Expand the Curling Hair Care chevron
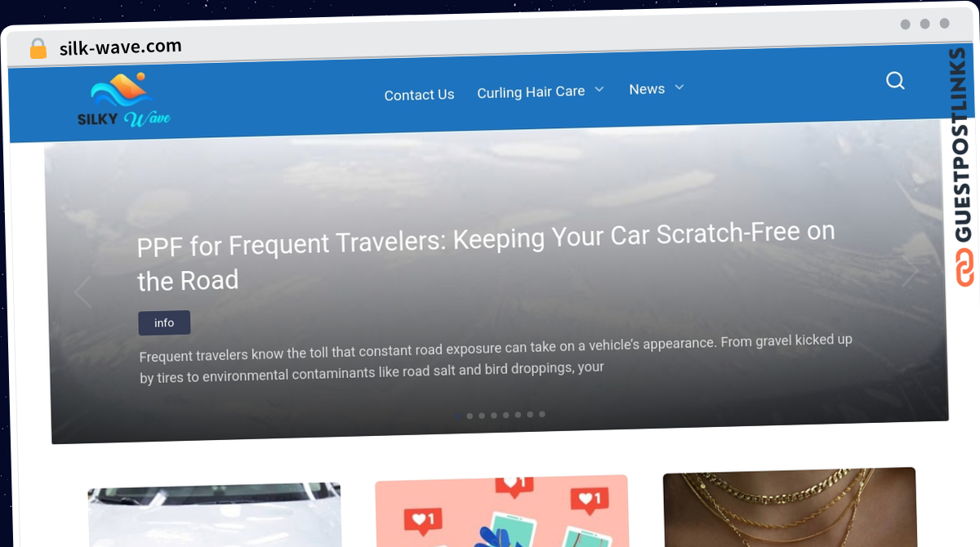The image size is (980, 547). point(599,89)
